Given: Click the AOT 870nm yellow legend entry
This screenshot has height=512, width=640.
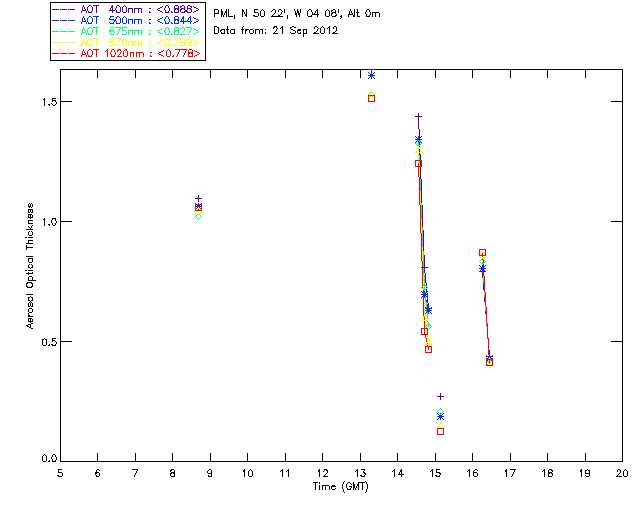Looking at the screenshot, I should [127, 42].
